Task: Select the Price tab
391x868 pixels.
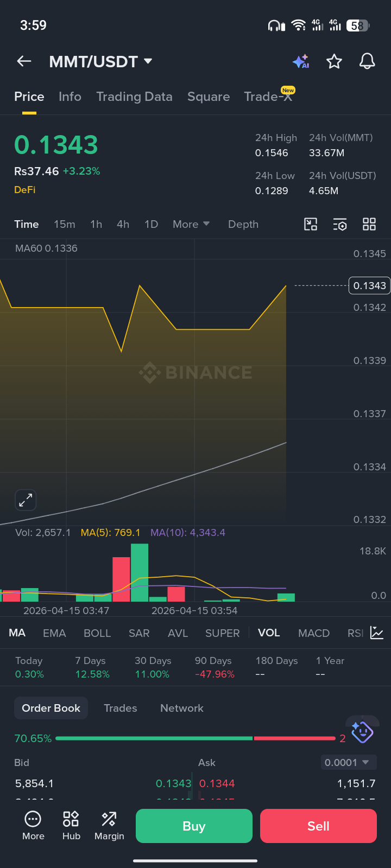Action: click(x=29, y=97)
